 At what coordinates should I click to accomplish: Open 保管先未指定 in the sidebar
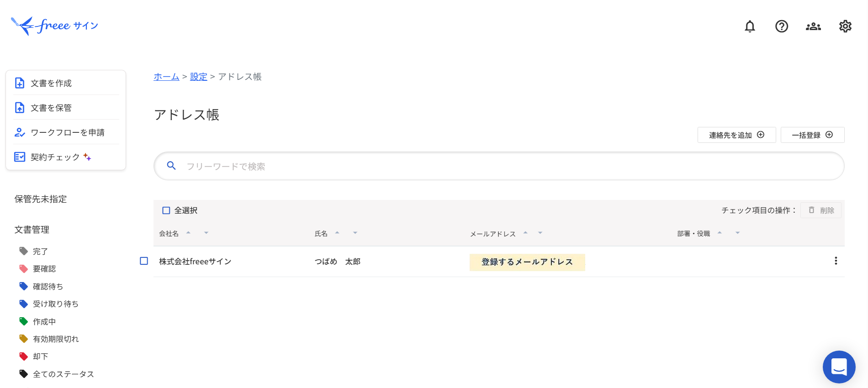point(41,199)
